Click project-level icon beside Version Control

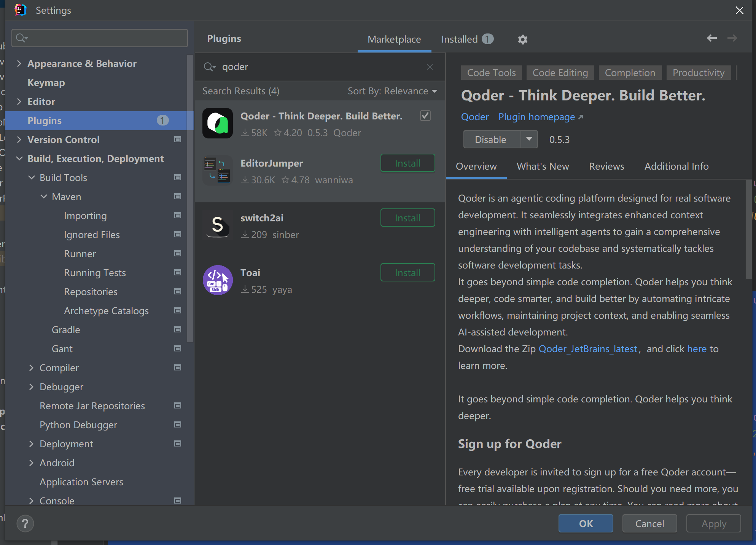click(x=177, y=140)
